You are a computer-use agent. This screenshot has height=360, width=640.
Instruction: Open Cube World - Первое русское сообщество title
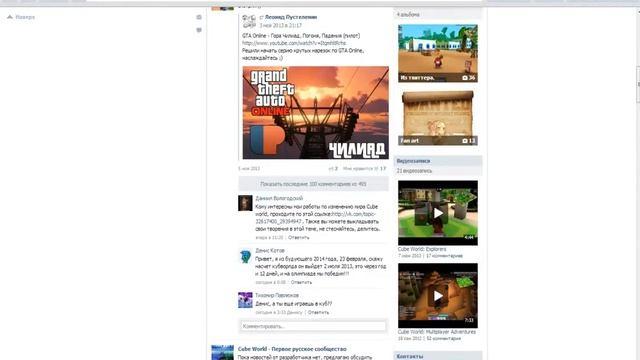[x=292, y=349]
